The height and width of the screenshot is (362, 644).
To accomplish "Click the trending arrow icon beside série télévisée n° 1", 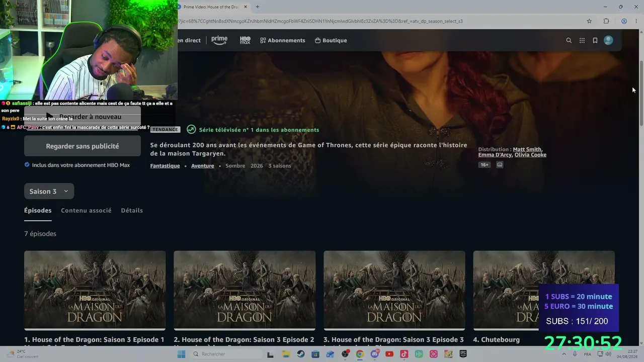I will [191, 130].
